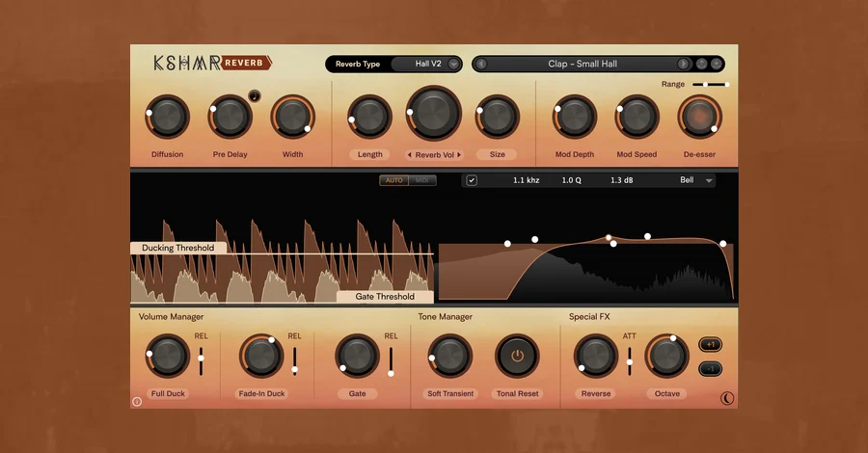This screenshot has height=453, width=868.
Task: Click the Ducking Threshold label handle
Action: click(178, 248)
